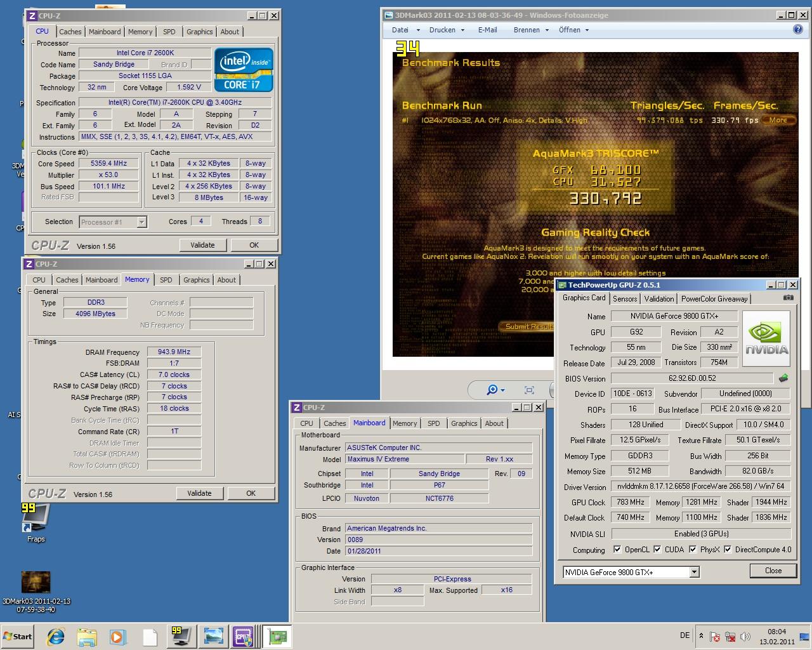This screenshot has height=650, width=812.
Task: Open Internet Explorer from the taskbar
Action: (56, 637)
